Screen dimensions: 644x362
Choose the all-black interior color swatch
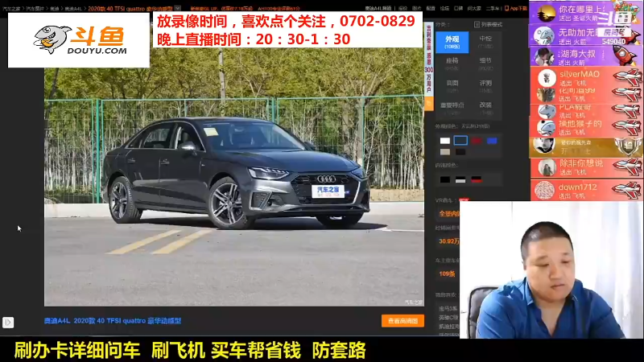pyautogui.click(x=445, y=179)
